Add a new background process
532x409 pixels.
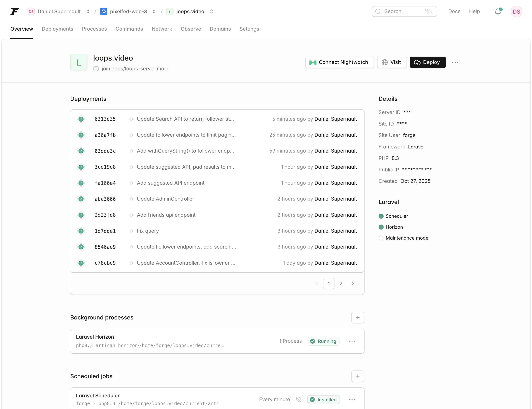[x=357, y=317]
